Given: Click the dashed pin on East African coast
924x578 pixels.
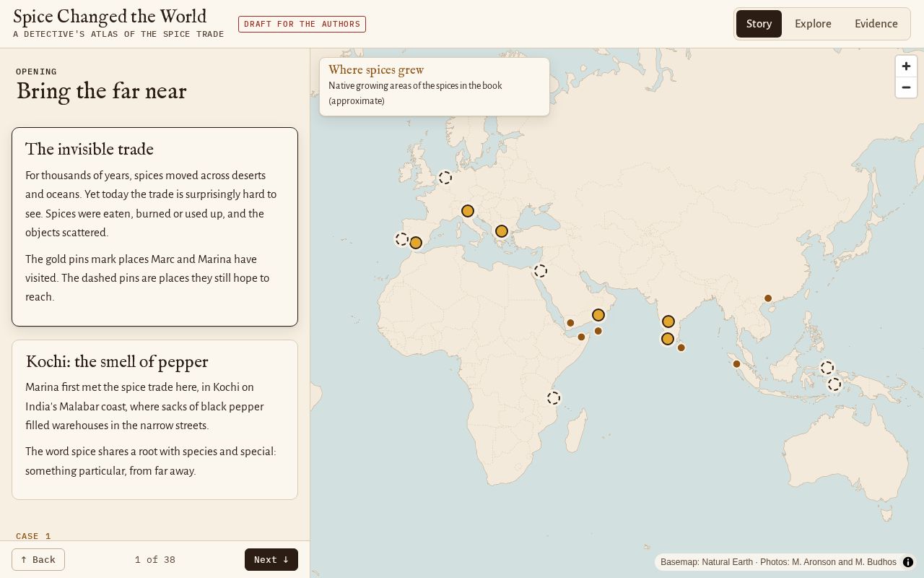Looking at the screenshot, I should tap(554, 398).
